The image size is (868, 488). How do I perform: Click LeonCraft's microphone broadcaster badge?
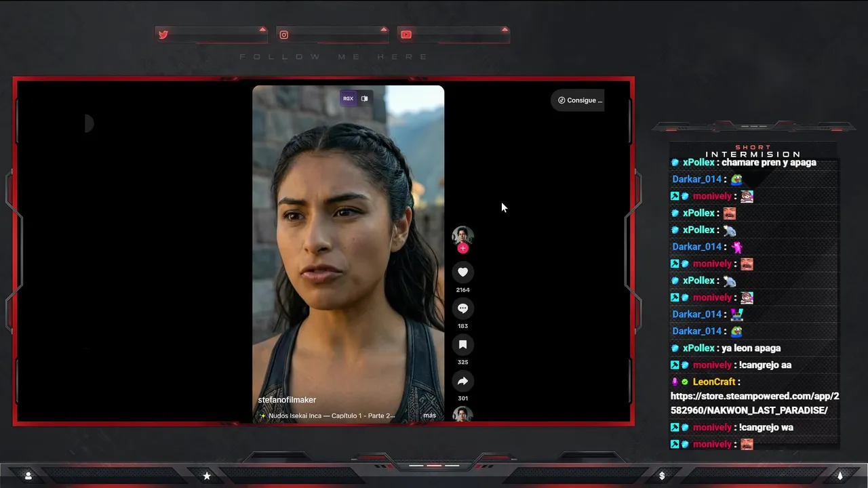(x=675, y=382)
